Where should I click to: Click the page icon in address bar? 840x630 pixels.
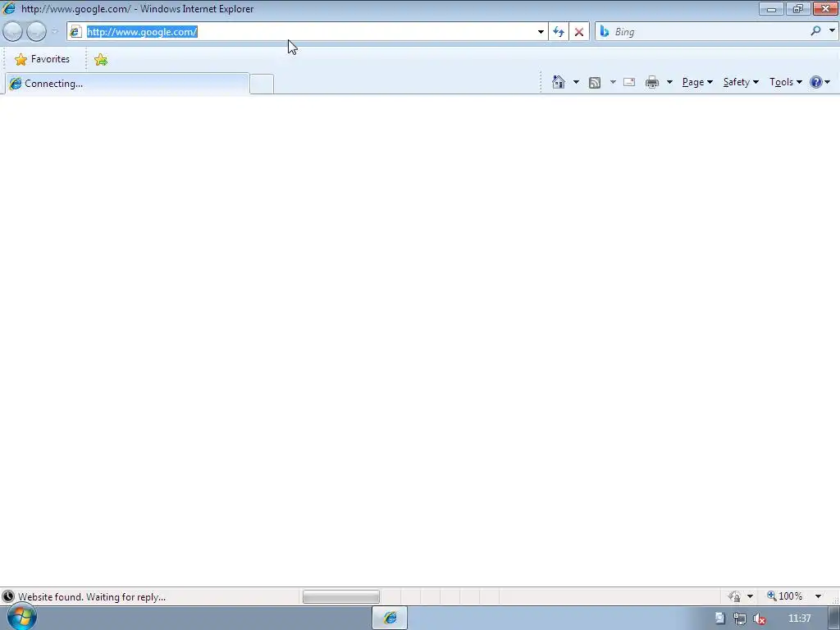pyautogui.click(x=75, y=32)
